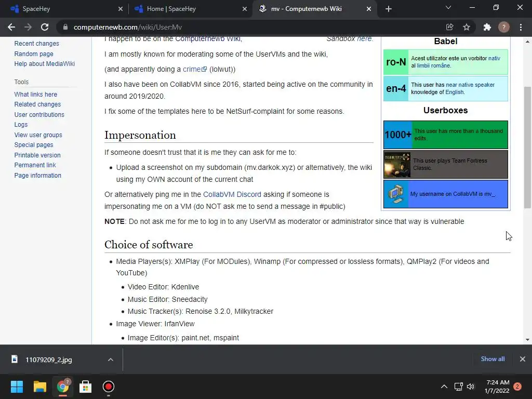Open downloaded file 11079209_2.jpg
The image size is (532, 399).
tap(48, 360)
